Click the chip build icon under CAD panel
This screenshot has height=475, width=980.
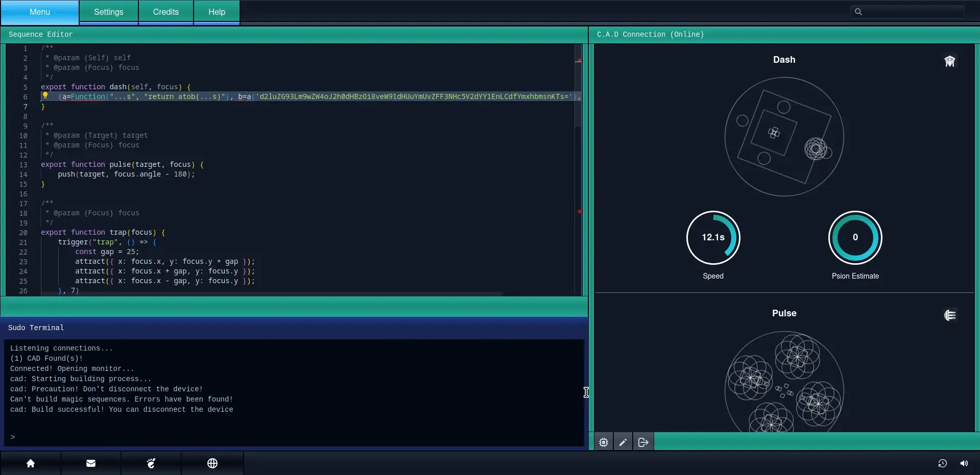(x=604, y=442)
